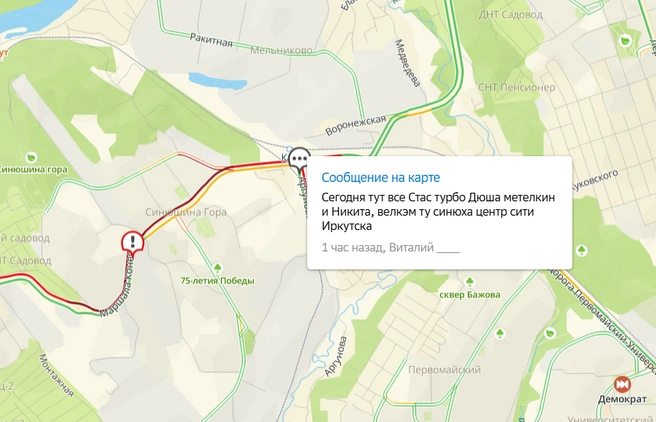Click the message text in the popup
656x422 pixels.
point(438,212)
